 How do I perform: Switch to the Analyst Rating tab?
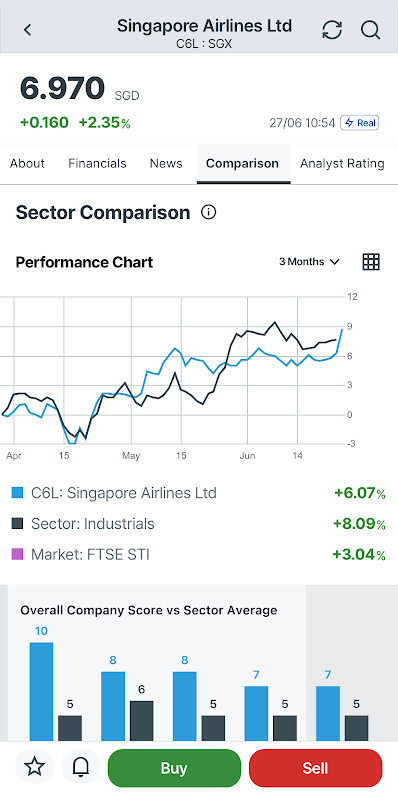[x=342, y=164]
